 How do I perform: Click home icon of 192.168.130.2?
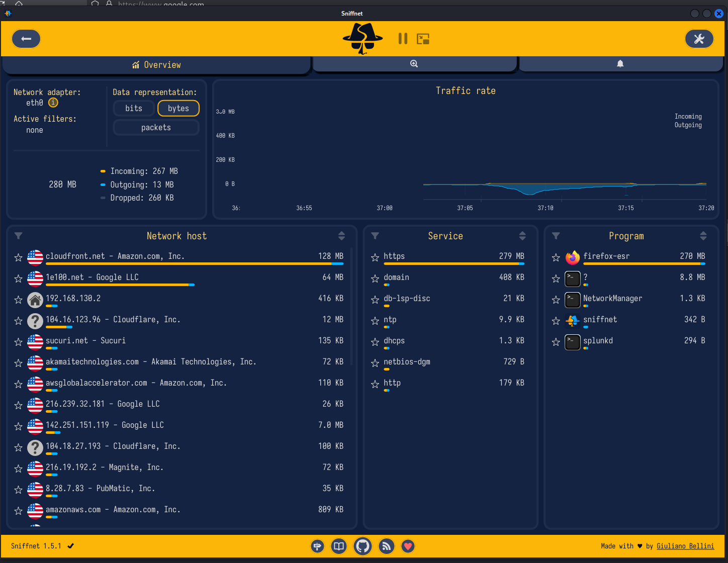pyautogui.click(x=35, y=300)
